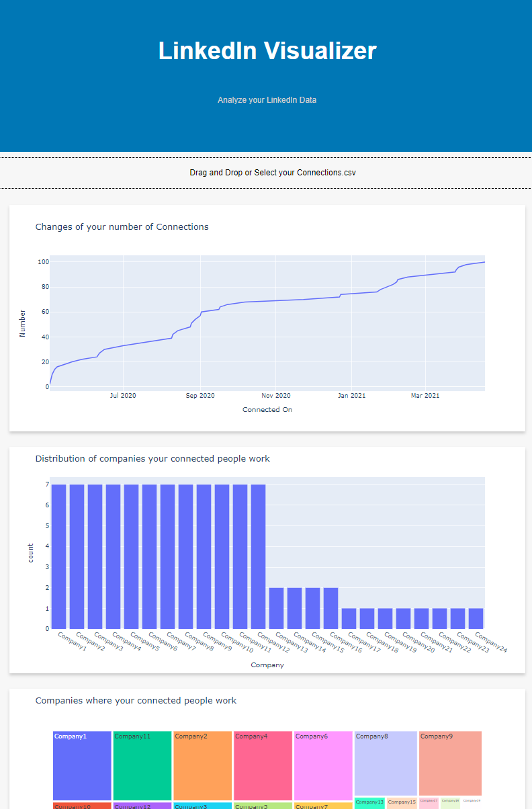Open the small teal Company13 treemap tile
This screenshot has width=532, height=809.
(369, 803)
